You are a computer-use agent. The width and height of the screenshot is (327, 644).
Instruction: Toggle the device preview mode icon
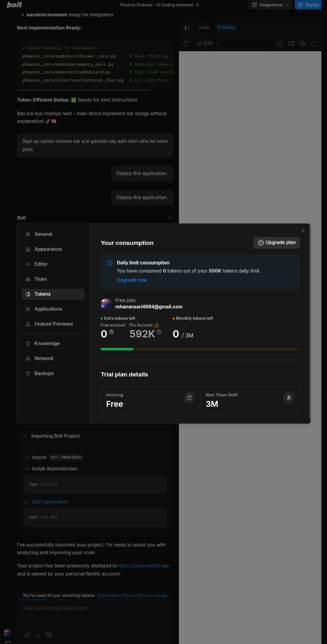pos(291,44)
